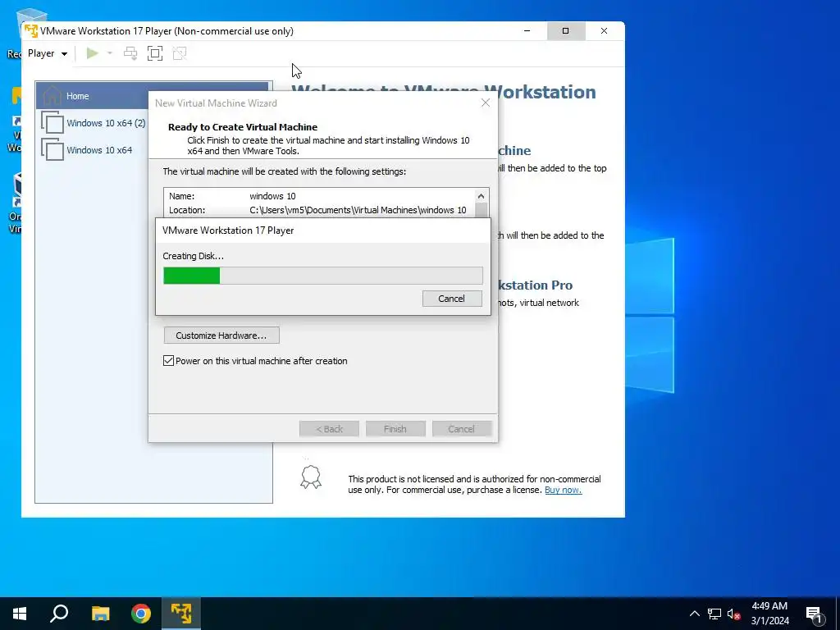Screen dimensions: 840x630
Task: Follow the Buy now link
Action: tap(563, 490)
